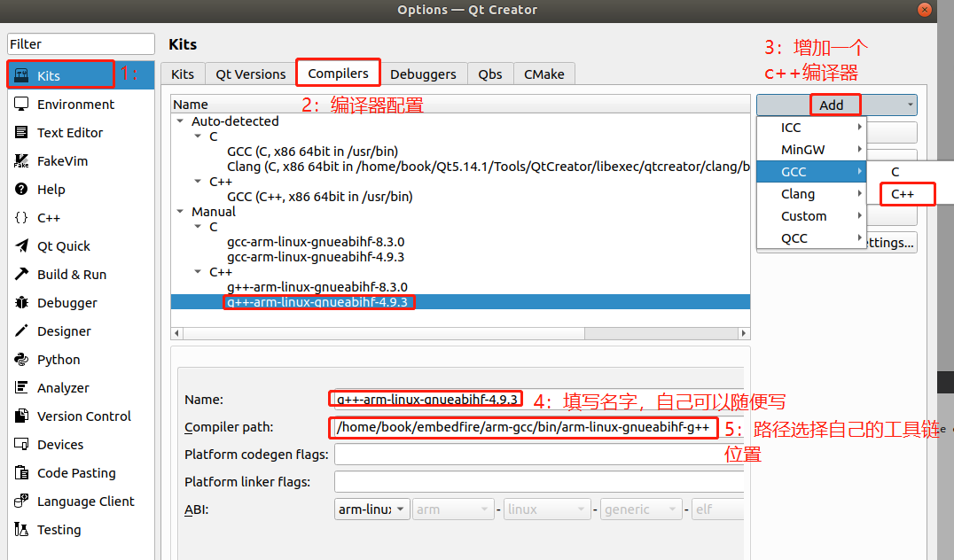Collapse the C++ group under Auto-detected

coord(198,181)
